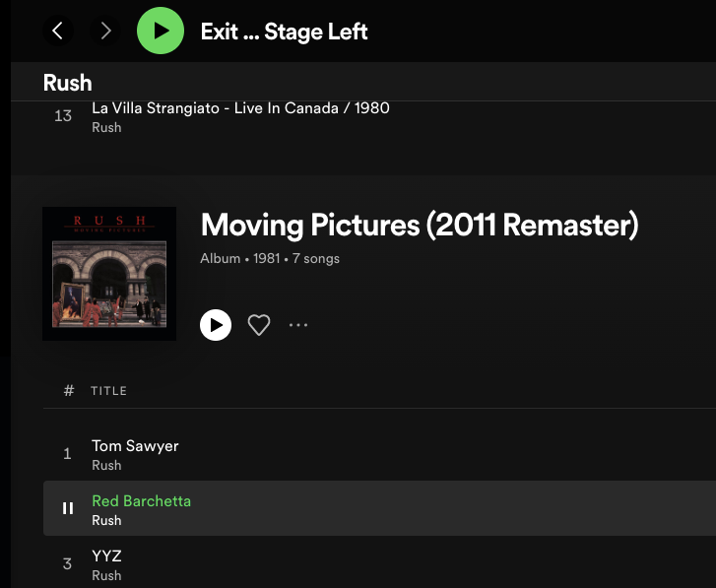Click the Rush heading in the top bar
The height and width of the screenshot is (588, 716).
(x=68, y=83)
